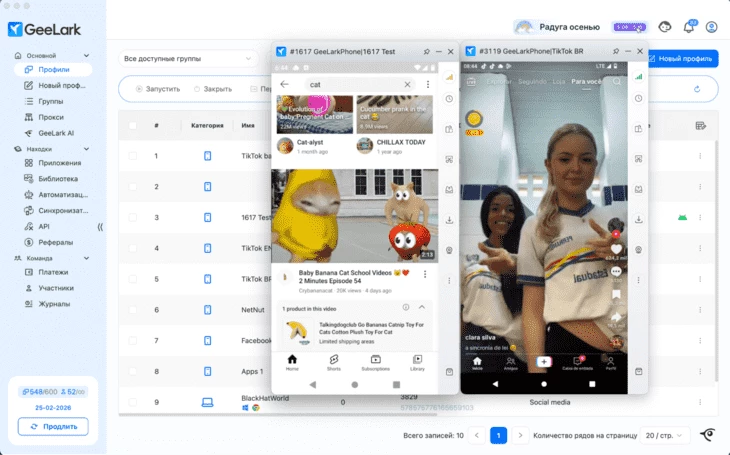This screenshot has height=455, width=730.
Task: Select page 1 in pagination
Action: click(498, 435)
